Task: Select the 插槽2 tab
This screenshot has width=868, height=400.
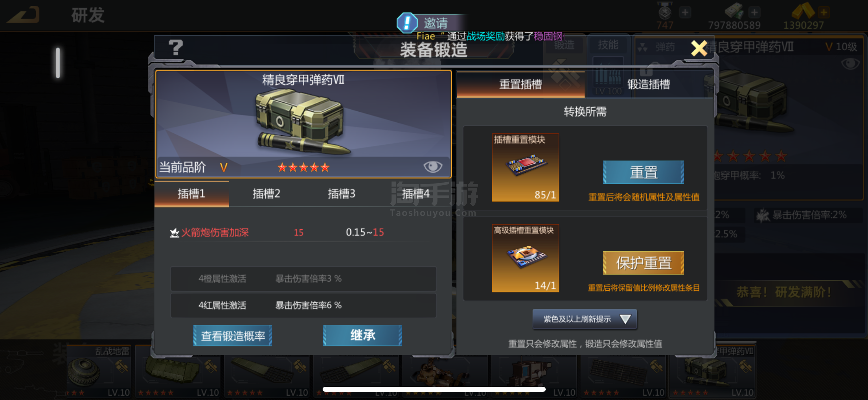Action: point(266,194)
